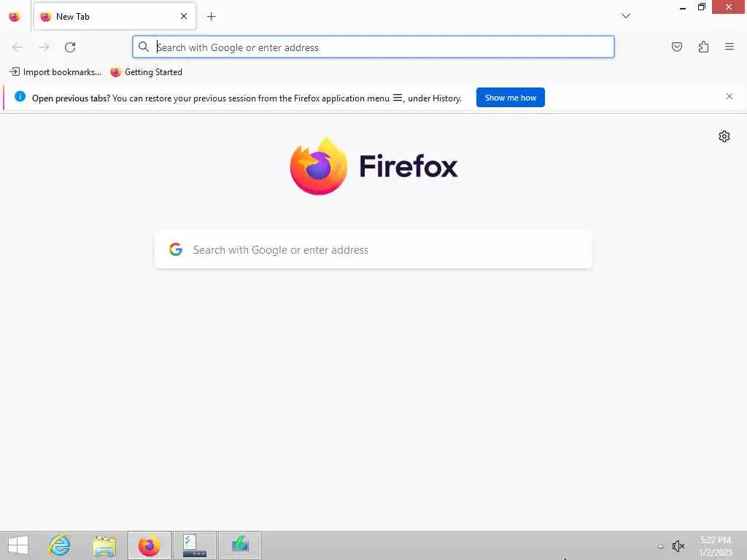Open new tab page personalize gear
747x560 pixels.
(x=724, y=136)
